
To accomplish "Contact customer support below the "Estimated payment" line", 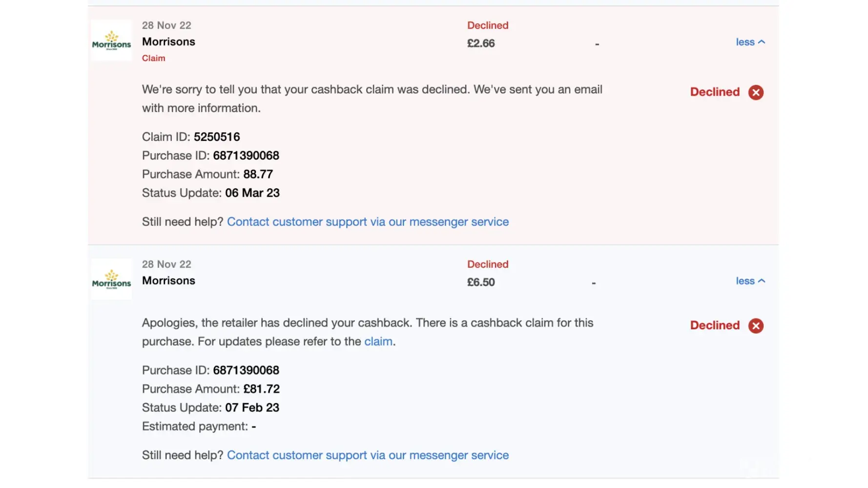I will click(x=368, y=455).
